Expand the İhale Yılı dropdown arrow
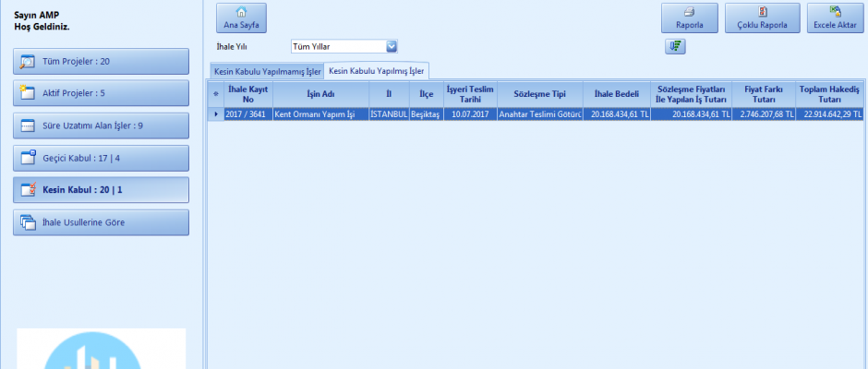The image size is (868, 369). pyautogui.click(x=391, y=46)
